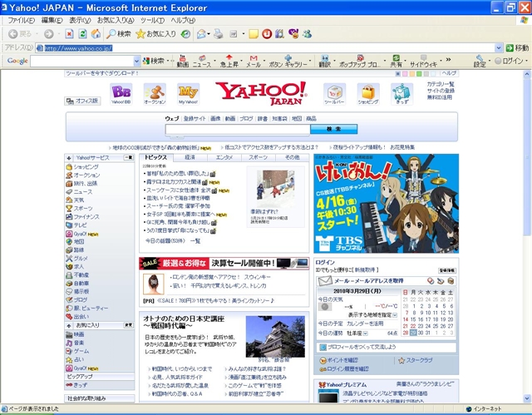This screenshot has width=532, height=415.
Task: Open the 表示(V) menu
Action: click(80, 20)
